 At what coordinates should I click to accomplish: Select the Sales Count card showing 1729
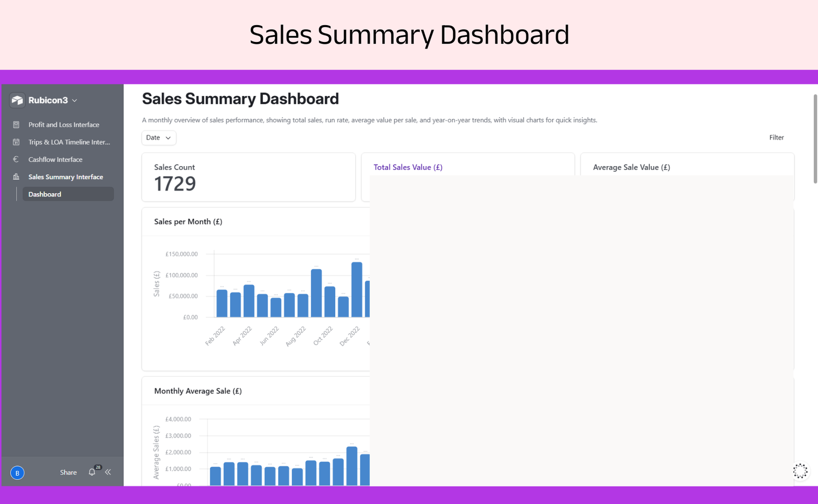click(248, 177)
